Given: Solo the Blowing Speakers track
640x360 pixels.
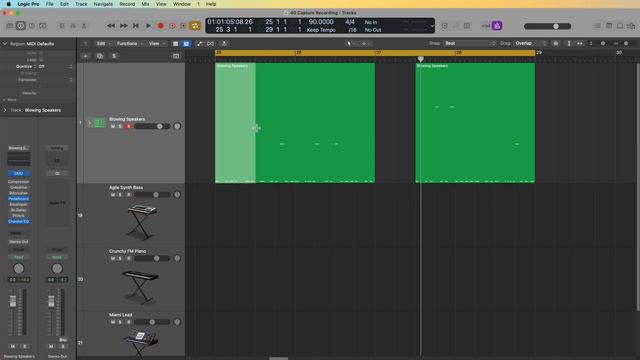Looking at the screenshot, I should [x=120, y=127].
